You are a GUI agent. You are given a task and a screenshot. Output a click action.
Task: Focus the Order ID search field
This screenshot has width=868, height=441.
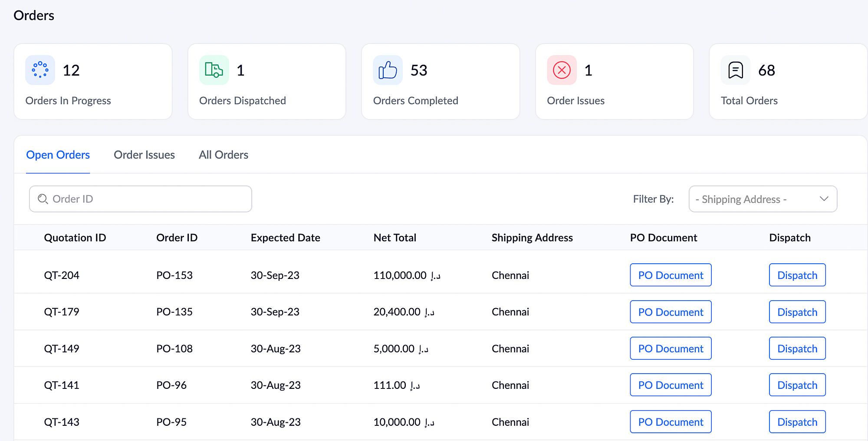point(148,199)
